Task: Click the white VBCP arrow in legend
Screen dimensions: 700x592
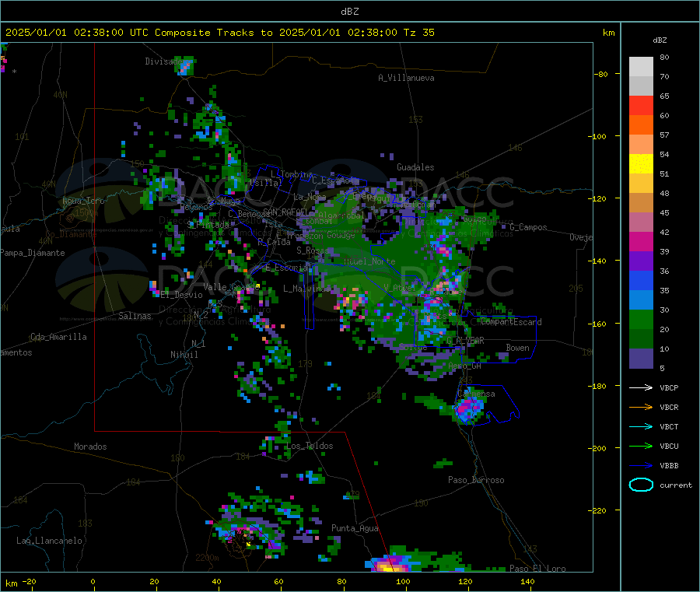Action: point(641,387)
